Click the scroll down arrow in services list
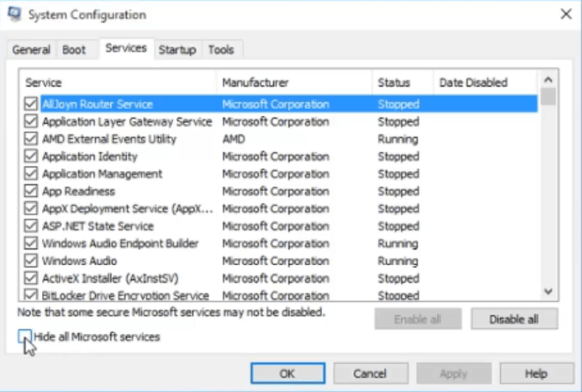The image size is (582, 392). tap(548, 292)
